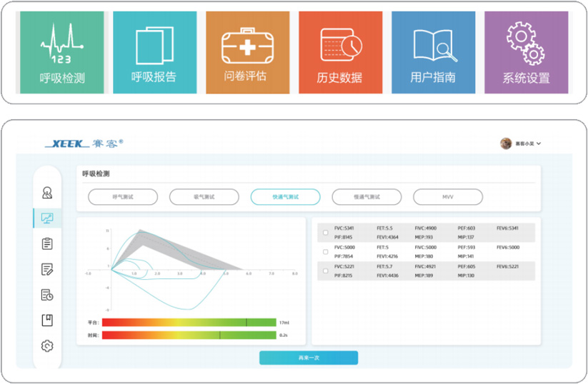Switch to the 呼气测试 tab

(123, 197)
